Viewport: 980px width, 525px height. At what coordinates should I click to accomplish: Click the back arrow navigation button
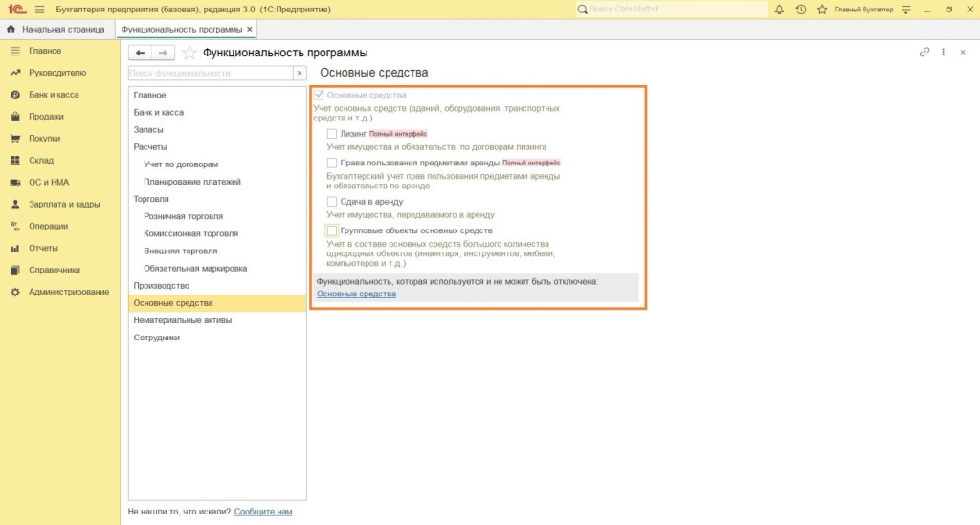141,53
